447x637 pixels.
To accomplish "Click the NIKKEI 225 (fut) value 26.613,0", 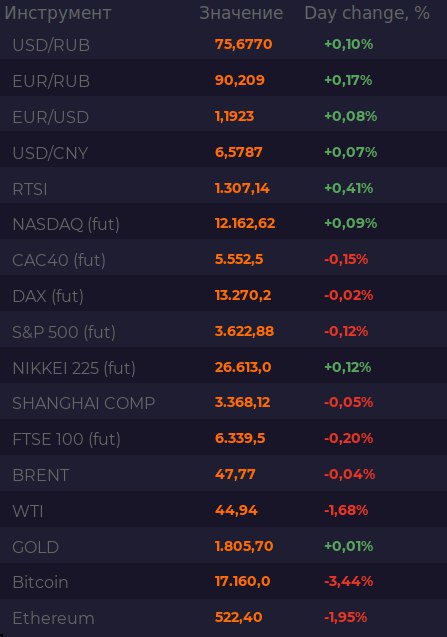I will tap(243, 367).
